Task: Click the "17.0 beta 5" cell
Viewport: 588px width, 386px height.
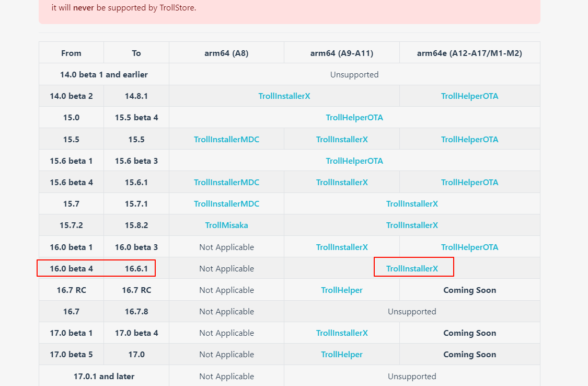Action: 71,355
